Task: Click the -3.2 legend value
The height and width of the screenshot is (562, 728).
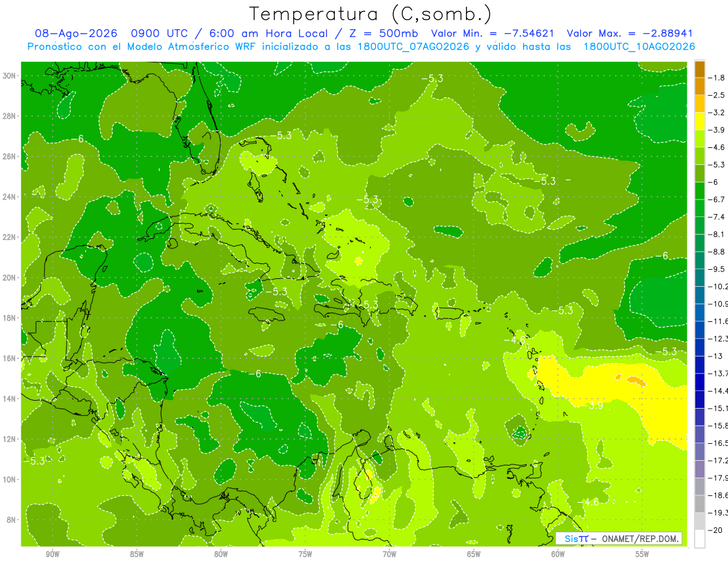Action: (x=718, y=113)
